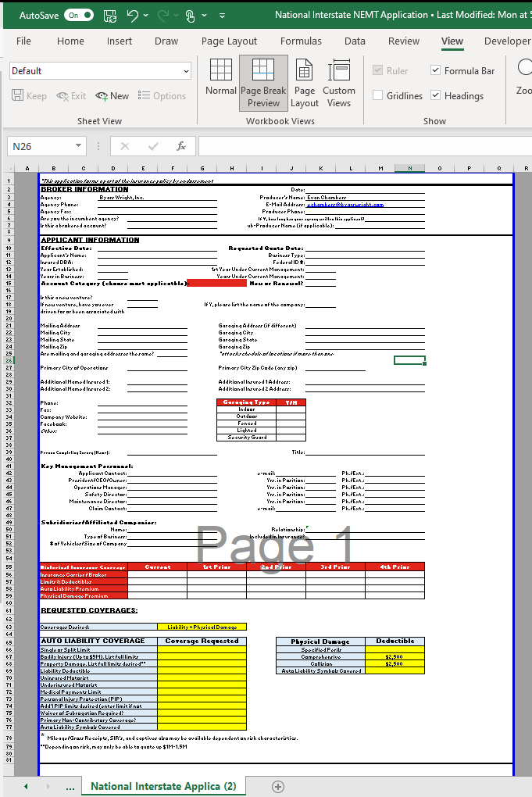Click the Redo arrow icon
532x797 pixels.
click(x=163, y=16)
